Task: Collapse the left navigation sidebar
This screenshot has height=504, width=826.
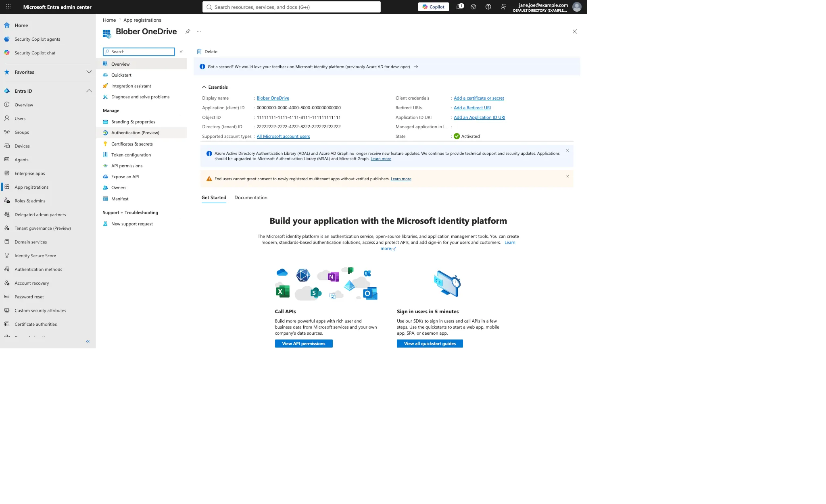Action: pos(88,342)
